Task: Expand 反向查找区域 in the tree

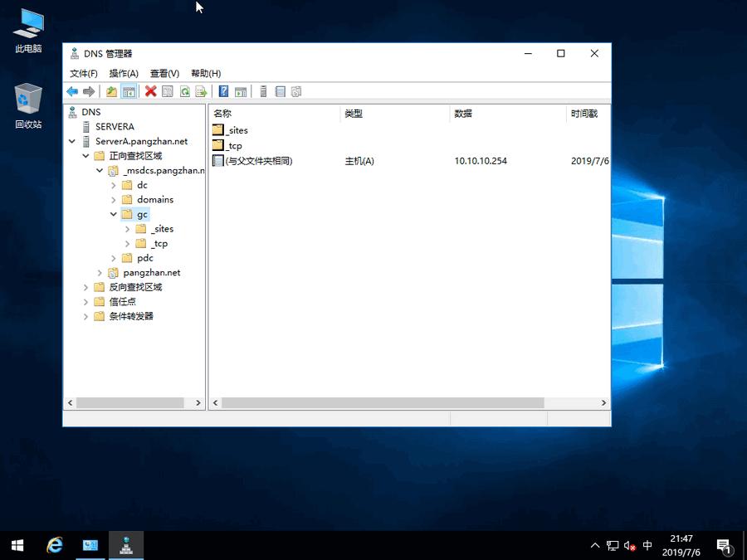Action: coord(86,287)
